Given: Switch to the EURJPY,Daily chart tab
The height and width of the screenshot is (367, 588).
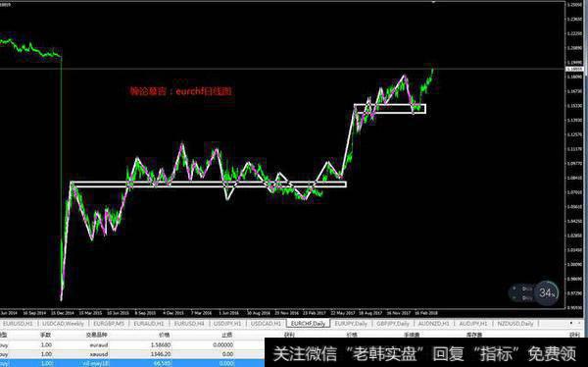Looking at the screenshot, I should pyautogui.click(x=351, y=324).
